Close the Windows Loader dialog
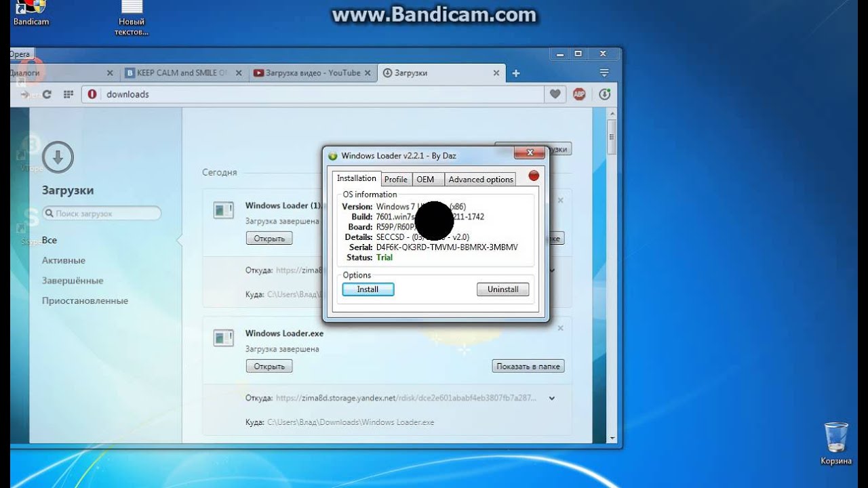 pos(530,152)
